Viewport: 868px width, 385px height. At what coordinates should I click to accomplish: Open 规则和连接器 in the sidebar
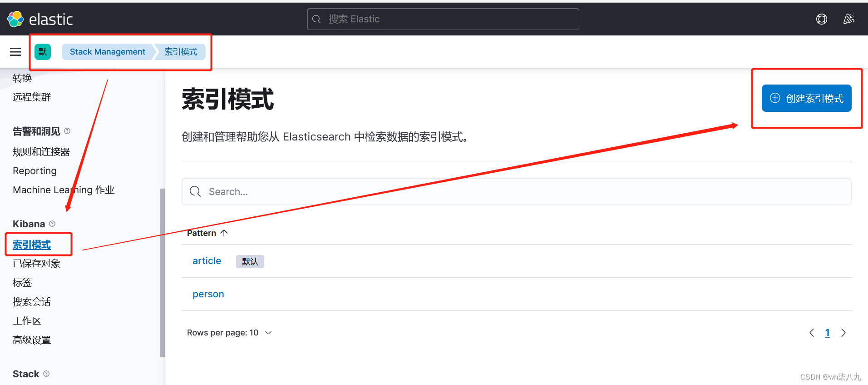[x=41, y=152]
